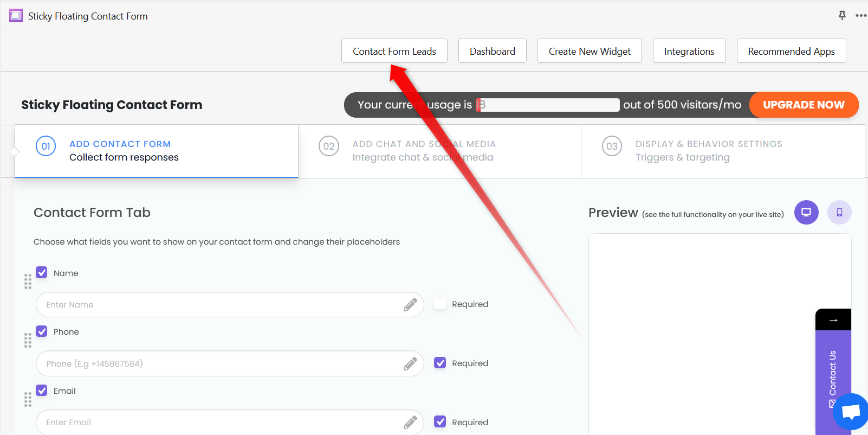
Task: Open Contact Form Leads
Action: (394, 51)
